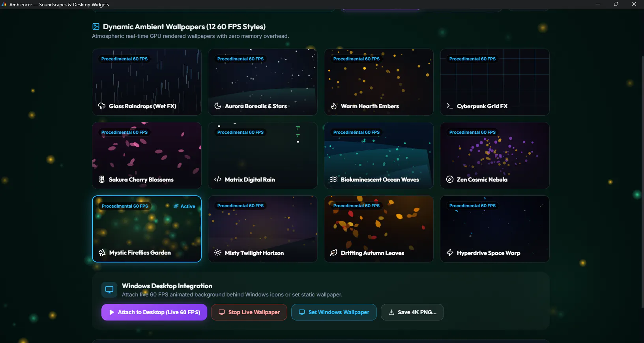Click the raindrop cloud icon on Glass Raindrops
The width and height of the screenshot is (644, 343).
point(102,106)
